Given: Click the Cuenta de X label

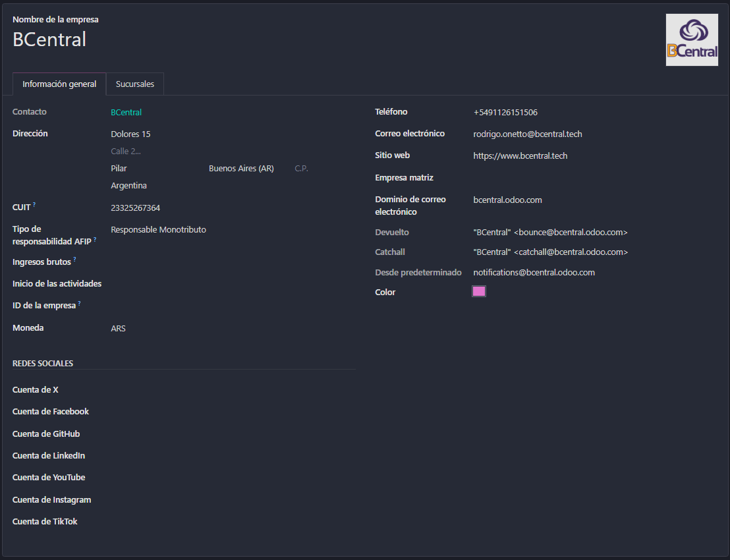Looking at the screenshot, I should tap(36, 390).
